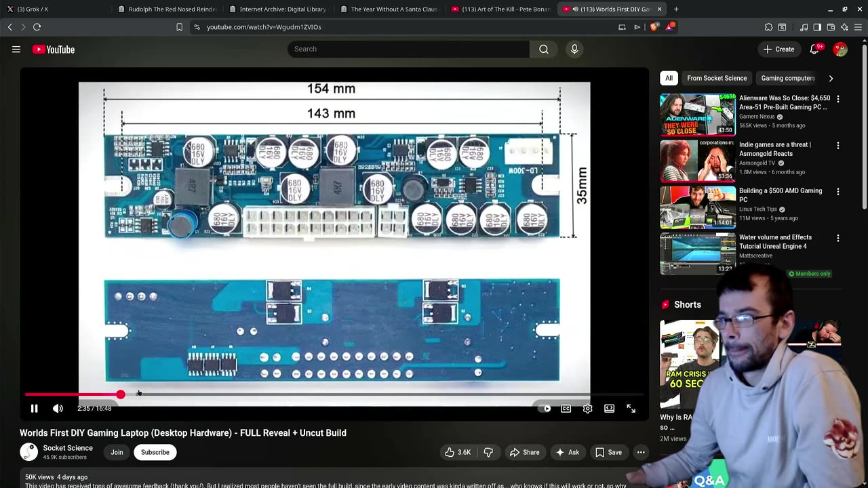This screenshot has height=488, width=868.
Task: Dislike this video
Action: point(488,452)
